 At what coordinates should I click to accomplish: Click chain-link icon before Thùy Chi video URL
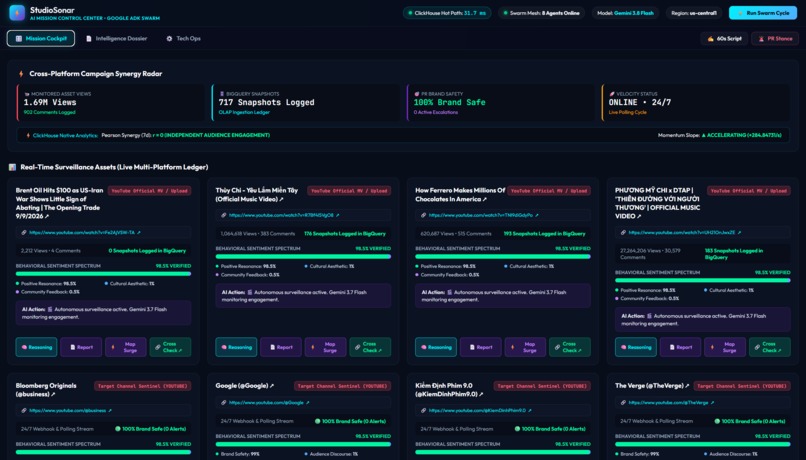(x=224, y=215)
